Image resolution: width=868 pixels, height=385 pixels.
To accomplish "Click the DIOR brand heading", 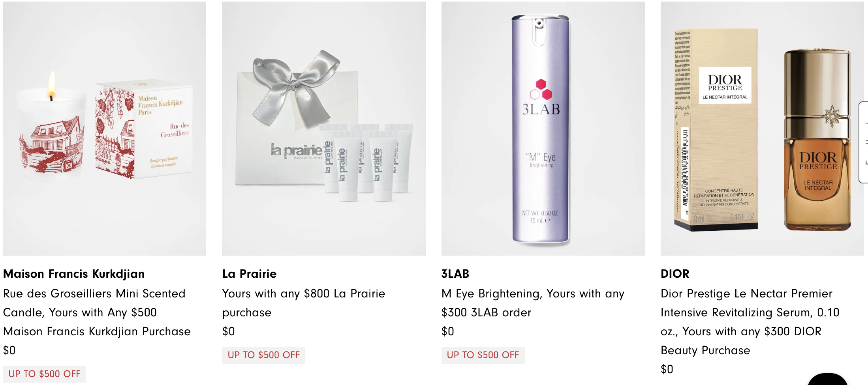I will (675, 274).
